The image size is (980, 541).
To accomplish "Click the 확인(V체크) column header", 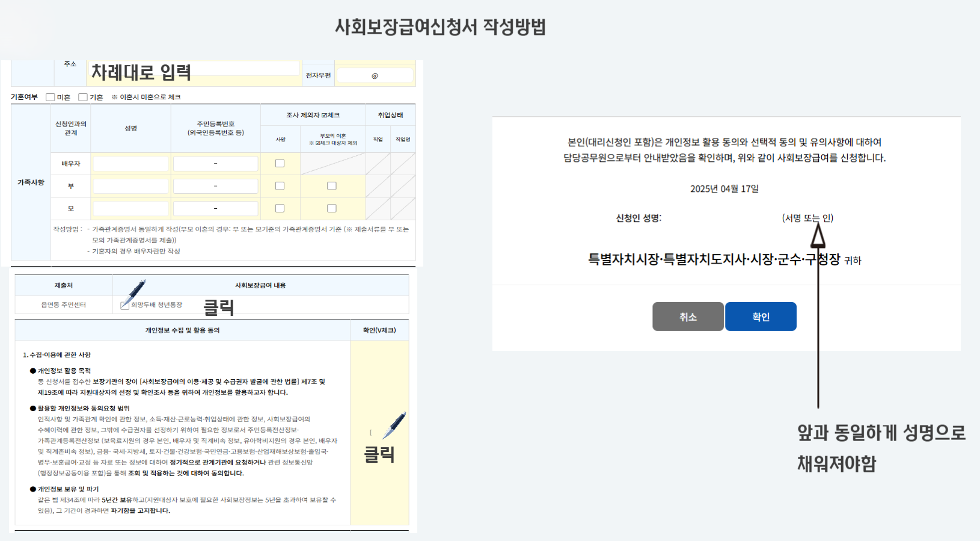I will coord(379,330).
